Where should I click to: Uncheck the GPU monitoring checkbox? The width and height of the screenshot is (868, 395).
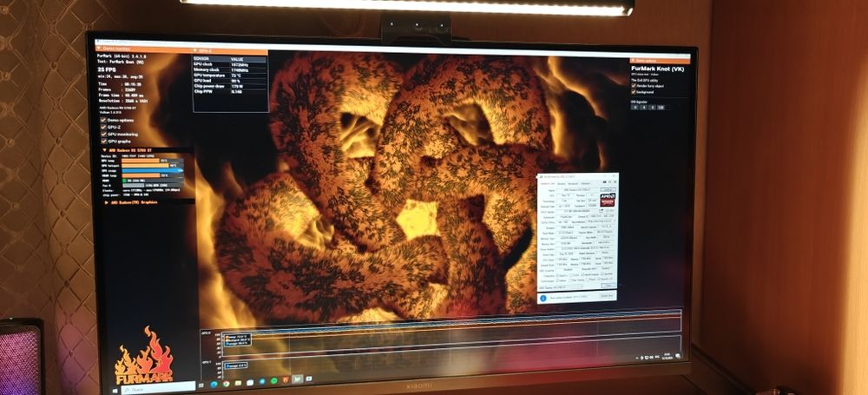click(x=103, y=134)
